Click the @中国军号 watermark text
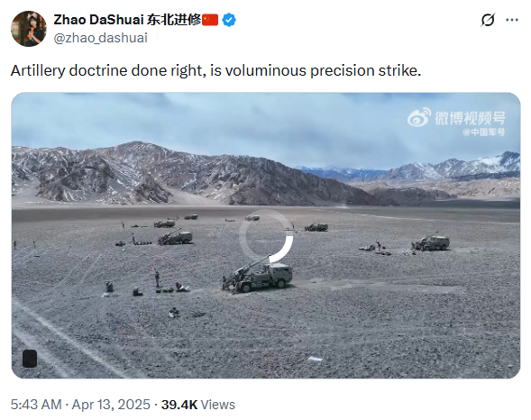Image resolution: width=531 pixels, height=420 pixels. coord(484,132)
